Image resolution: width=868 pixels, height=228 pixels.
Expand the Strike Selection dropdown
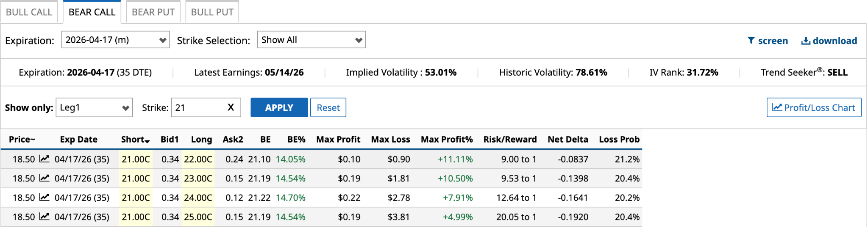click(x=311, y=40)
